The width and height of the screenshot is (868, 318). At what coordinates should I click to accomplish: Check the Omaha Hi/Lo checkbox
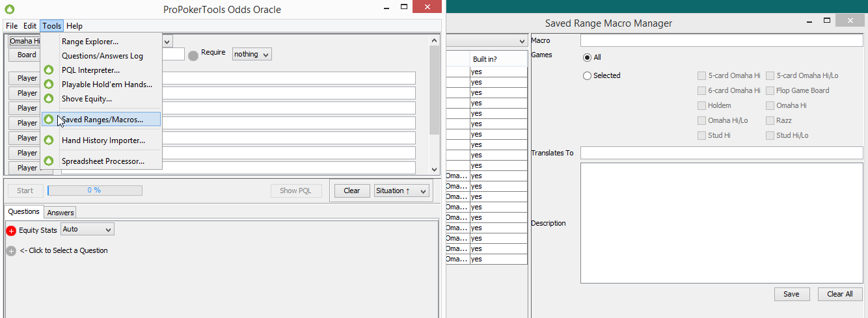701,120
